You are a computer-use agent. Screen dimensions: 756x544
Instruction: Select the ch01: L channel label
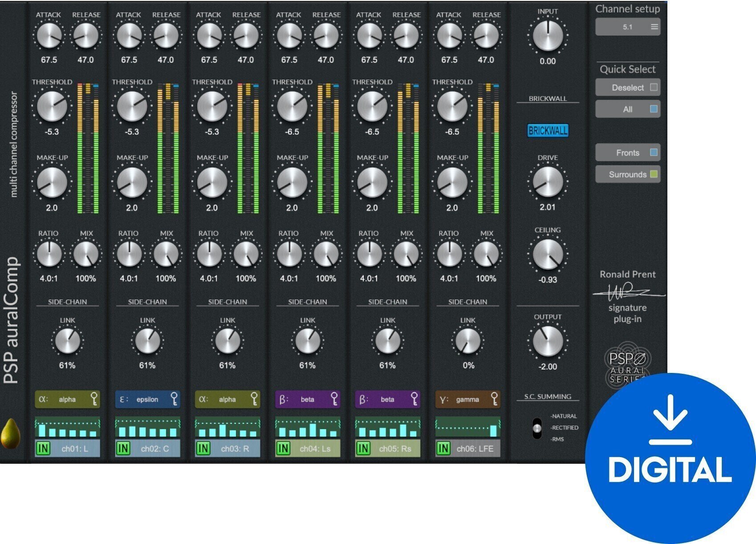click(x=75, y=449)
